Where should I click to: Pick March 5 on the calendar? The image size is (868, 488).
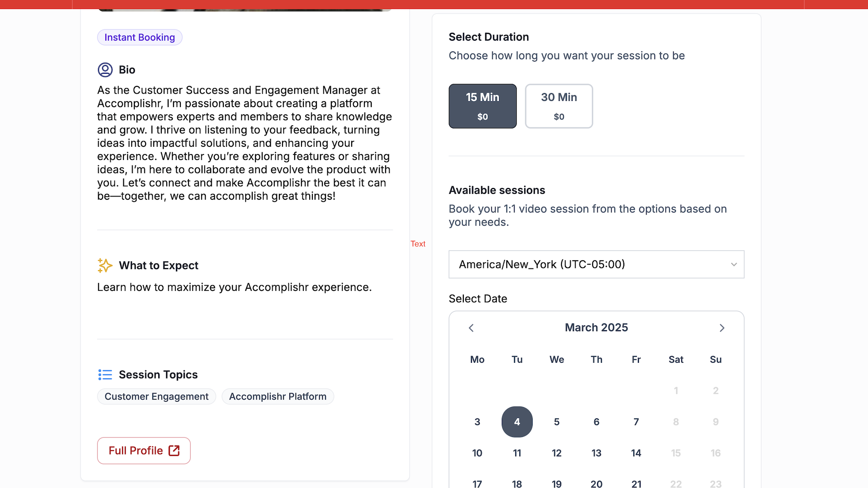tap(557, 422)
